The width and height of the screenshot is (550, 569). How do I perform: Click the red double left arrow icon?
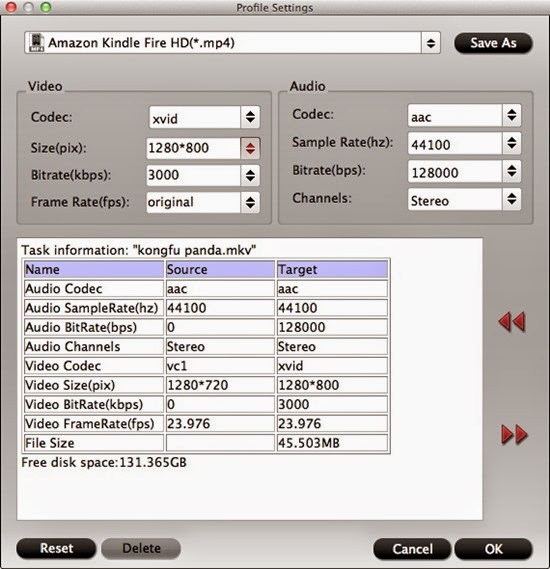tap(512, 322)
